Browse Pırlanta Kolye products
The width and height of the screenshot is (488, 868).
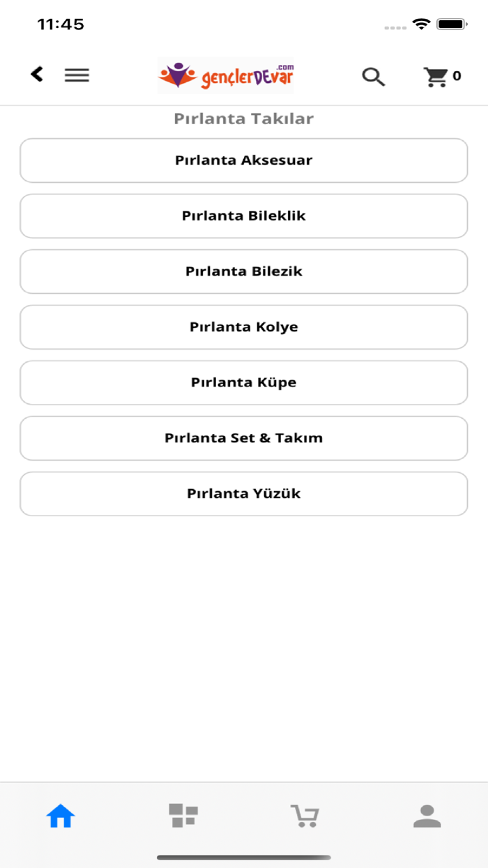click(243, 327)
